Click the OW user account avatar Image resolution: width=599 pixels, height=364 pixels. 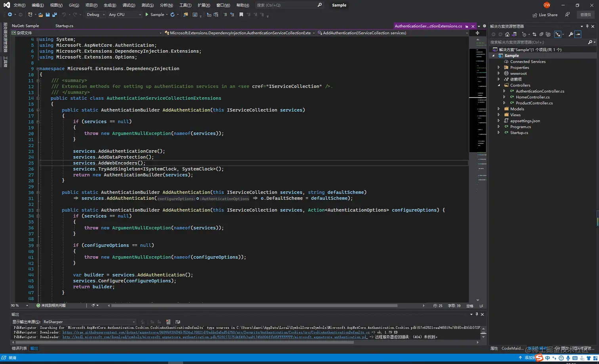click(547, 5)
